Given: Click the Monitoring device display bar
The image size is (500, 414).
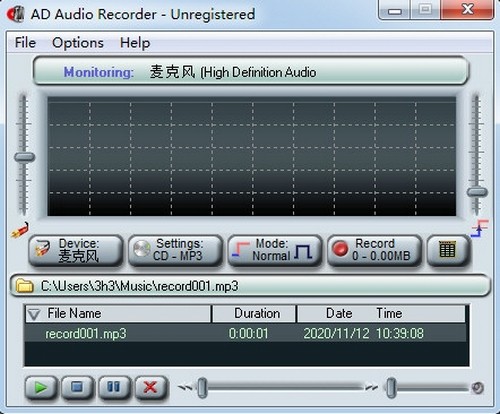Looking at the screenshot, I should [251, 71].
